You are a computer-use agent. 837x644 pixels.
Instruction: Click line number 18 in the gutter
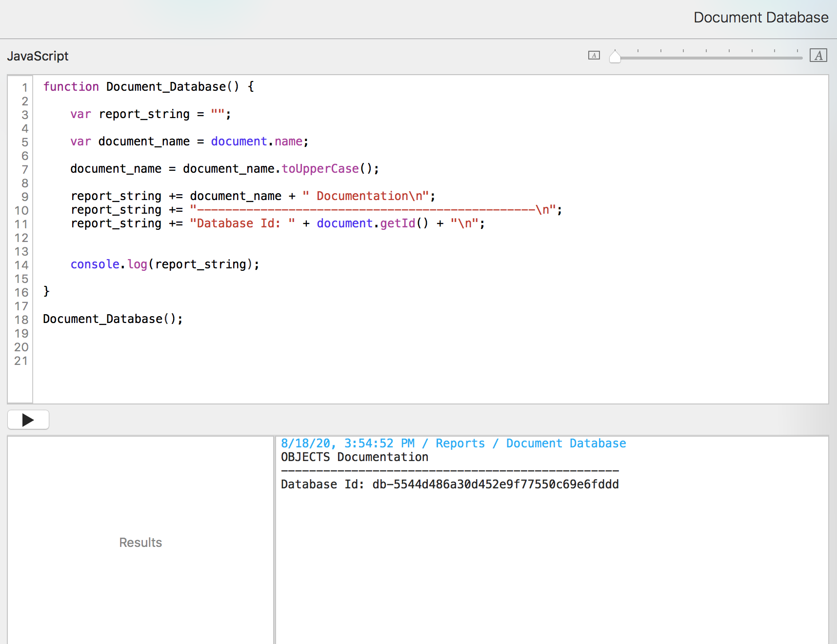tap(21, 320)
